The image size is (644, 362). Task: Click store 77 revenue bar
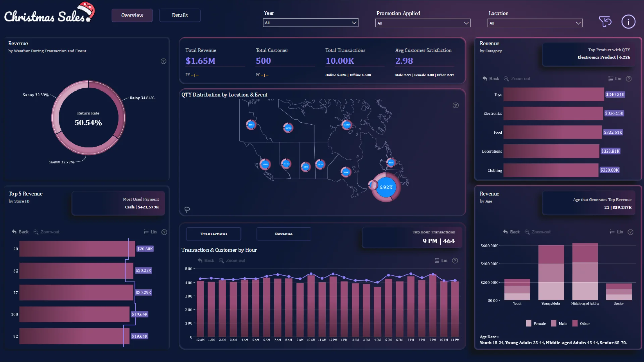click(76, 292)
